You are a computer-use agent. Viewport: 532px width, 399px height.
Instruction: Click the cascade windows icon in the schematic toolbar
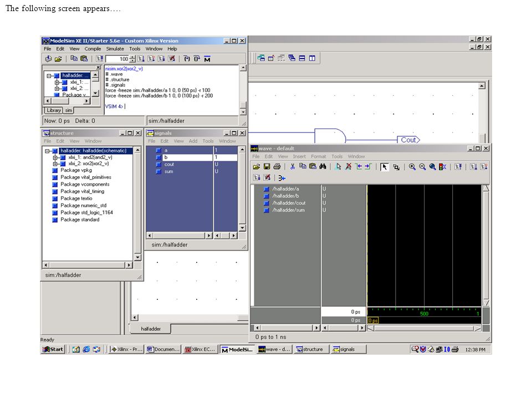(x=291, y=58)
